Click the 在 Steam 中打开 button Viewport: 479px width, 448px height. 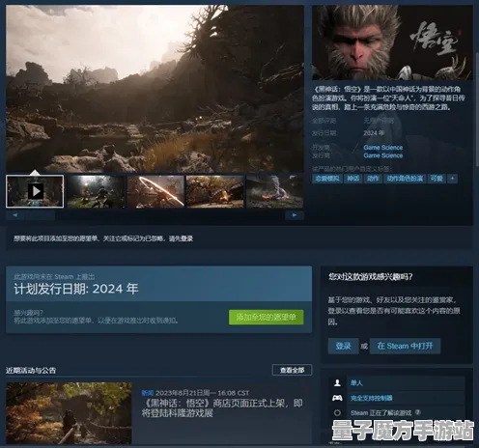(405, 346)
